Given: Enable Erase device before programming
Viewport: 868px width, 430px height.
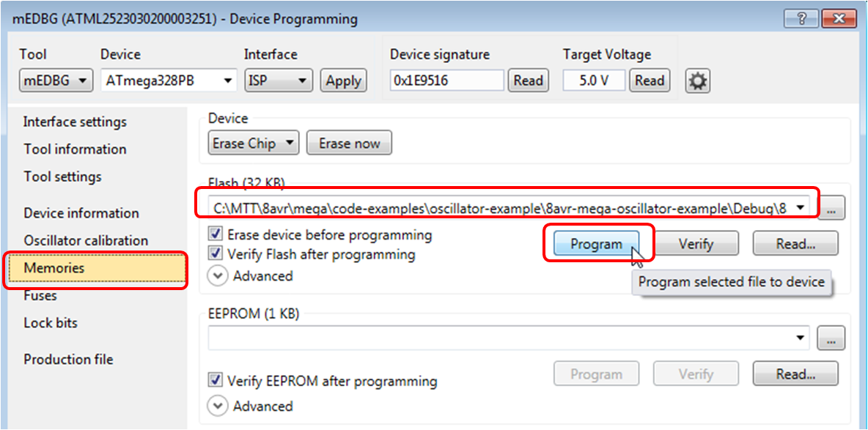Looking at the screenshot, I should click(215, 235).
